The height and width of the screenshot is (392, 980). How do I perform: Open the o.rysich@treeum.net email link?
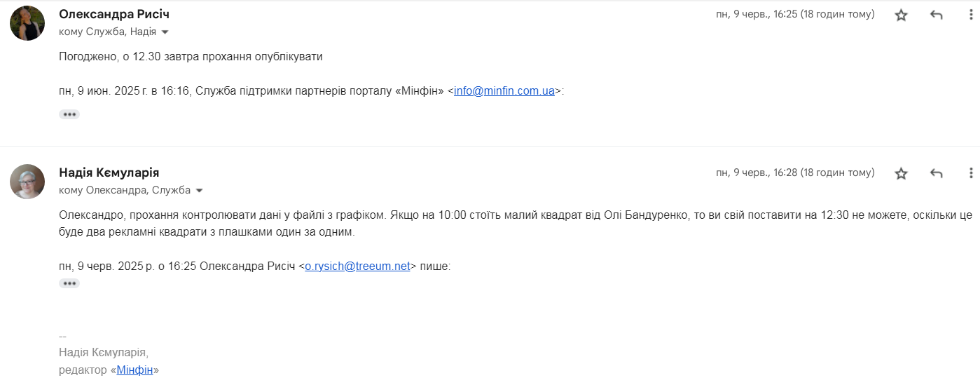point(357,266)
